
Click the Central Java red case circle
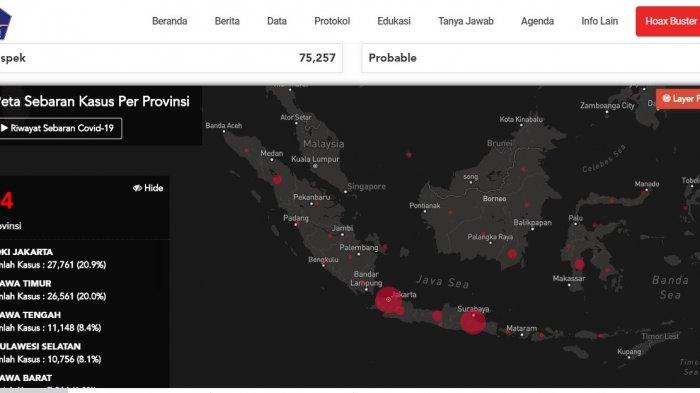pyautogui.click(x=438, y=317)
